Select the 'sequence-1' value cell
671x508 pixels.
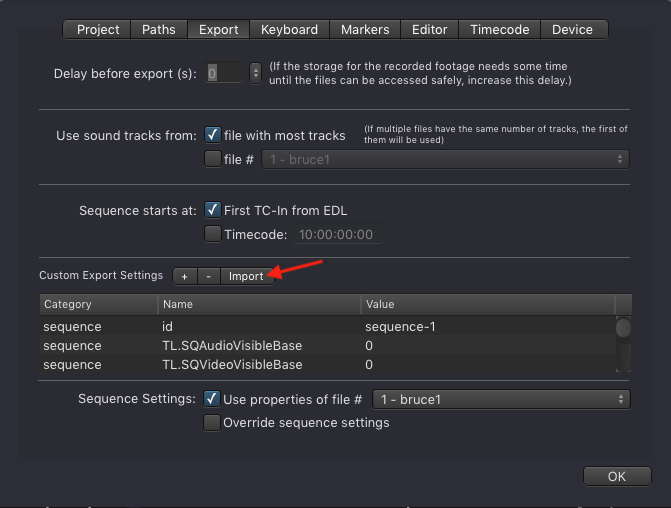[x=400, y=327]
